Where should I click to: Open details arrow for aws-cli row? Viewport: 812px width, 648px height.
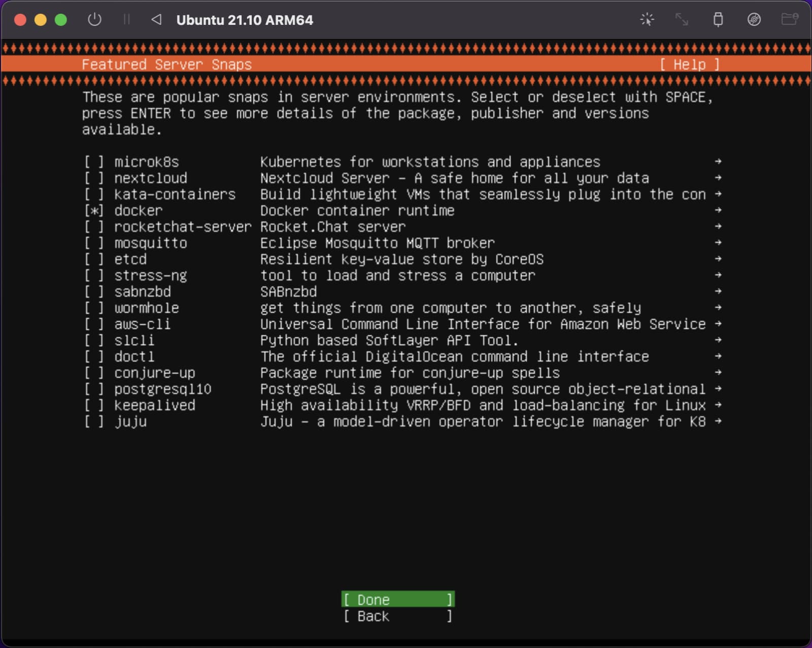718,324
